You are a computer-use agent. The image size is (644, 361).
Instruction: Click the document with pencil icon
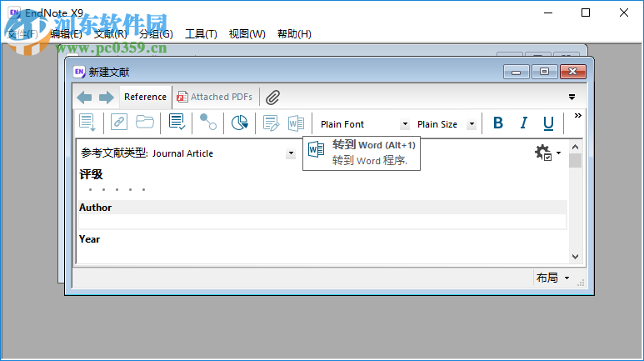coord(271,123)
